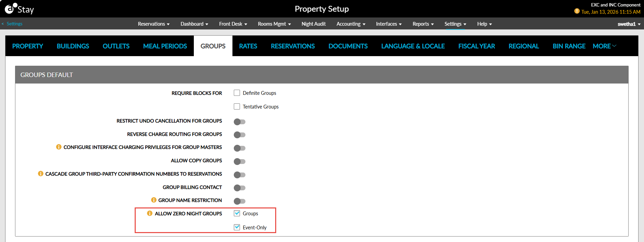Check the Definite Groups checkbox
644x242 pixels.
pos(237,93)
